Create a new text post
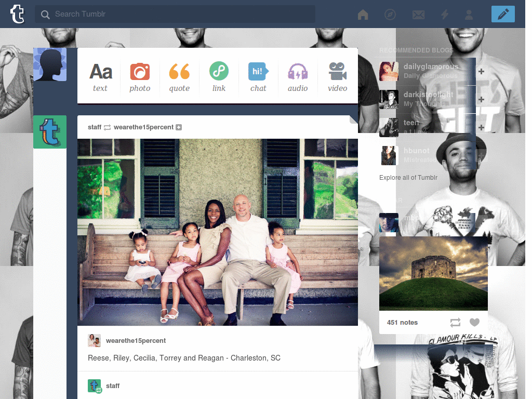532x399 pixels. 100,77
